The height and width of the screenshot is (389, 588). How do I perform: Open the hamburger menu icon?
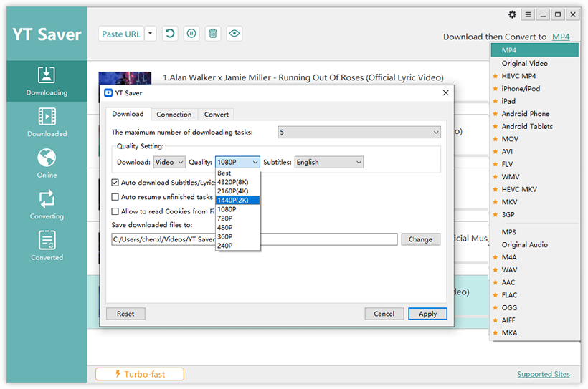click(x=528, y=14)
